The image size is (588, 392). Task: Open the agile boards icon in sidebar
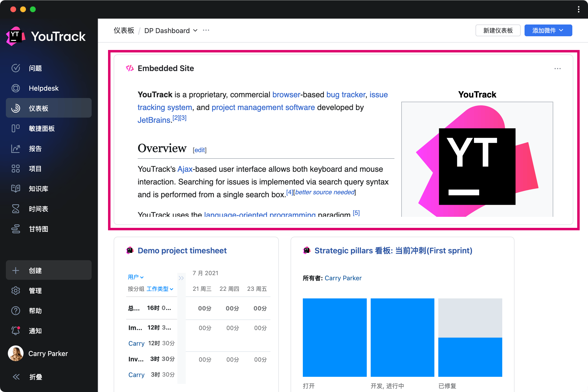click(15, 128)
